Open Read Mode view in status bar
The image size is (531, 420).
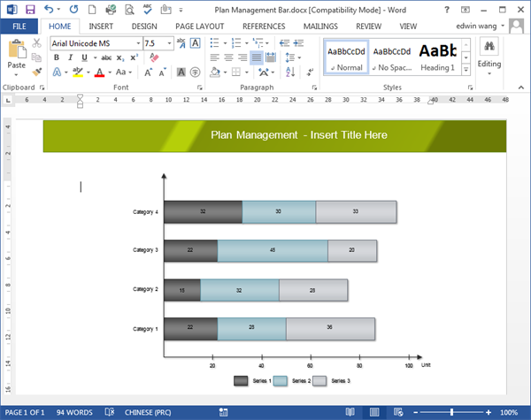pos(350,412)
